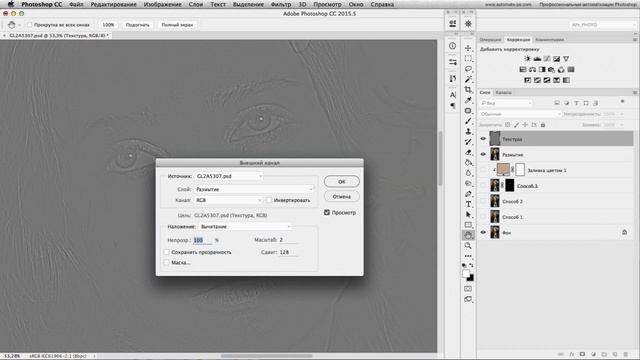Select the Magic Wand tool
This screenshot has width=640, height=360.
coord(468,79)
